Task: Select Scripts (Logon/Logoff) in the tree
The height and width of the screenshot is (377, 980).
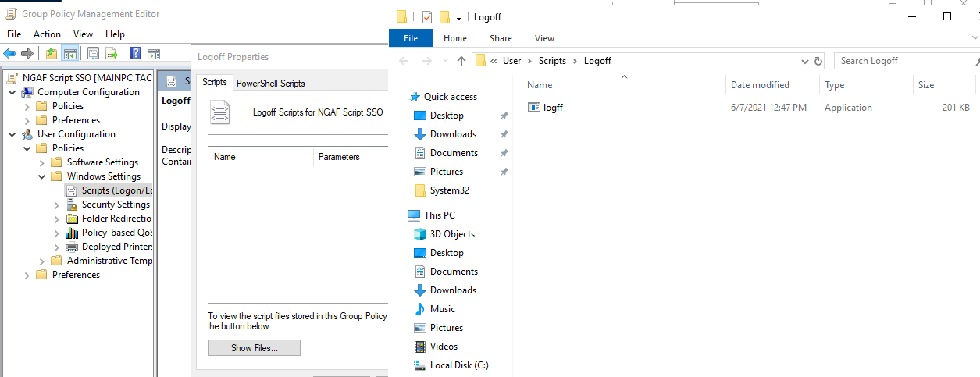Action: pos(115,190)
